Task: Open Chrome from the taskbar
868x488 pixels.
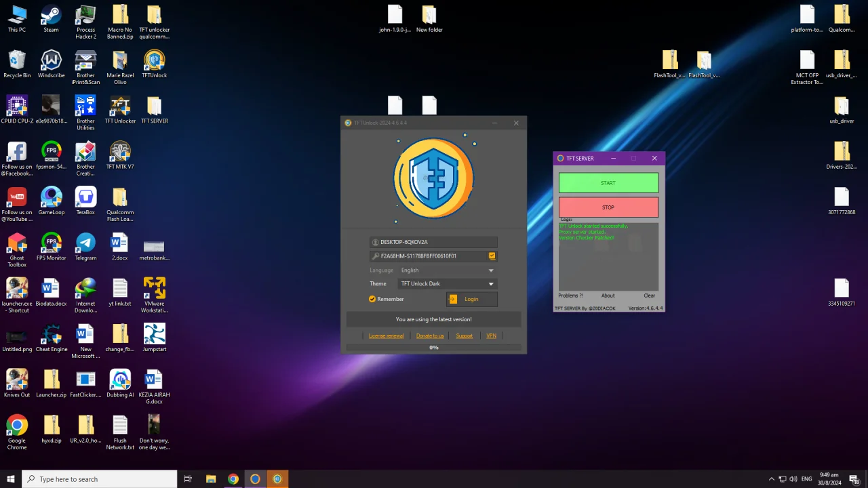Action: [233, 479]
